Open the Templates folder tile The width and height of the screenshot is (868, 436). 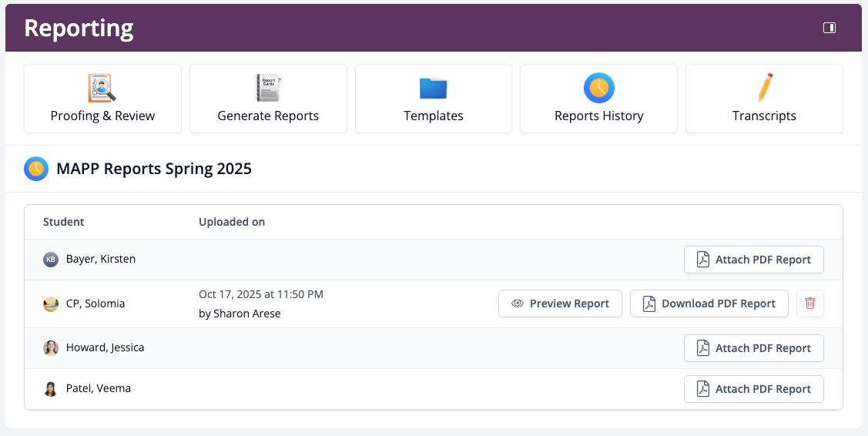pos(434,99)
